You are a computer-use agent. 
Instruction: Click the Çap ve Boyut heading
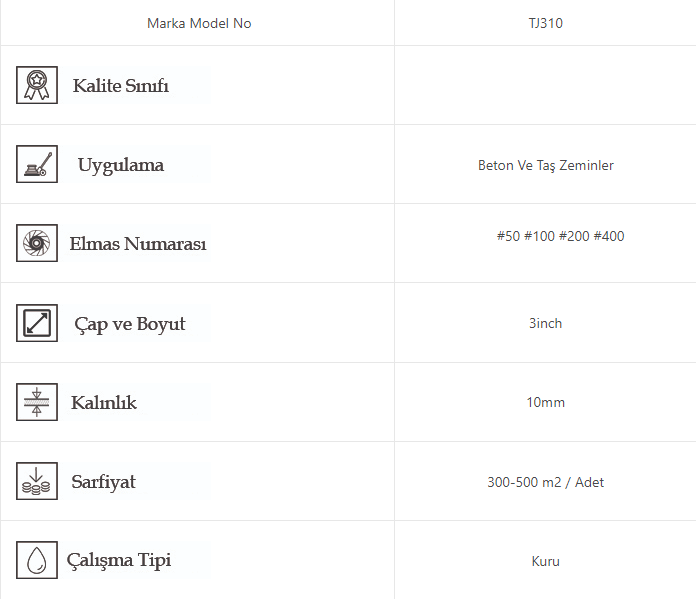130,324
